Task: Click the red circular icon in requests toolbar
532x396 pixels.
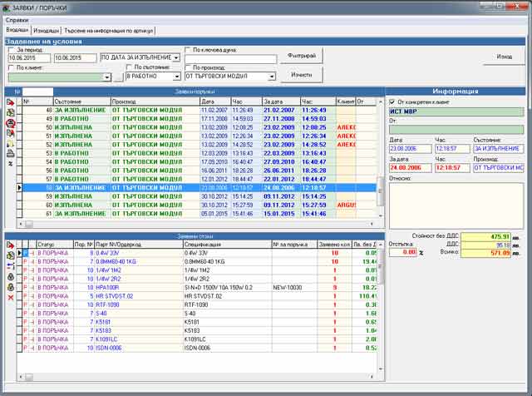Action: (10, 122)
